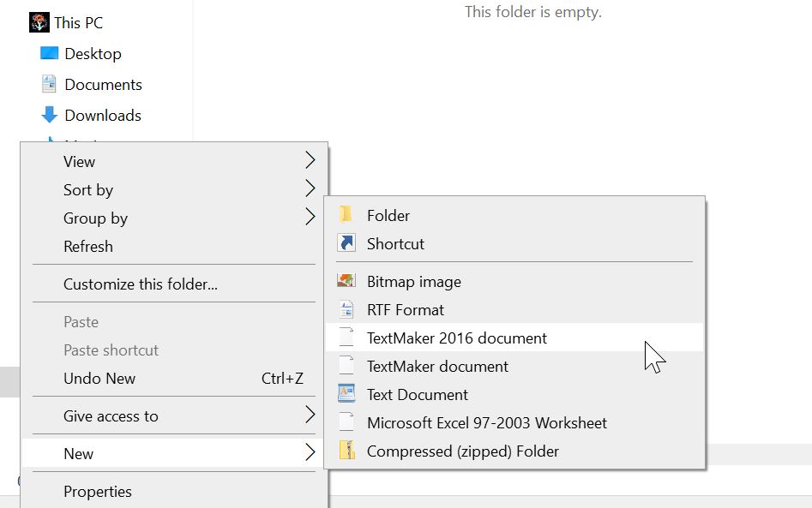Screen dimensions: 812x508
Task: Expand the Group by submenu arrow
Action: [310, 218]
